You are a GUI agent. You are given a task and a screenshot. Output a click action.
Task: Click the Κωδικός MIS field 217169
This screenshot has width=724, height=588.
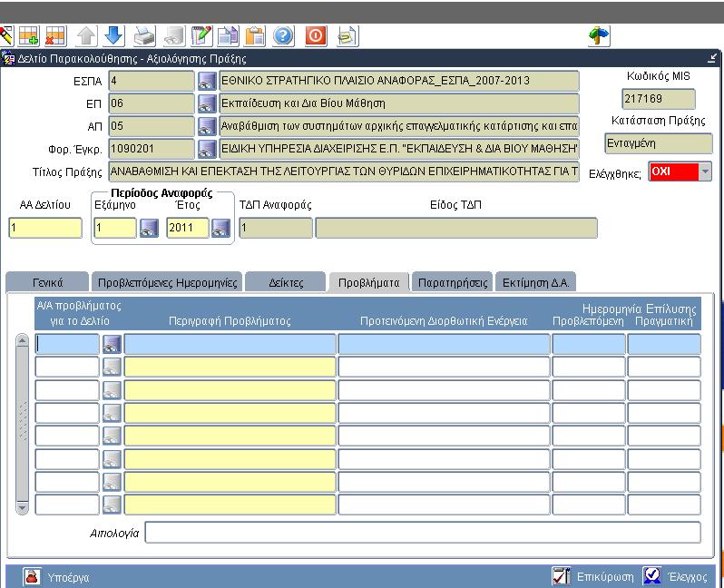coord(659,99)
